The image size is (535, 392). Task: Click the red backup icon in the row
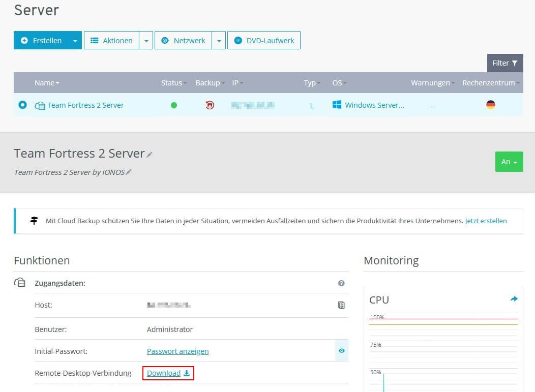(210, 105)
